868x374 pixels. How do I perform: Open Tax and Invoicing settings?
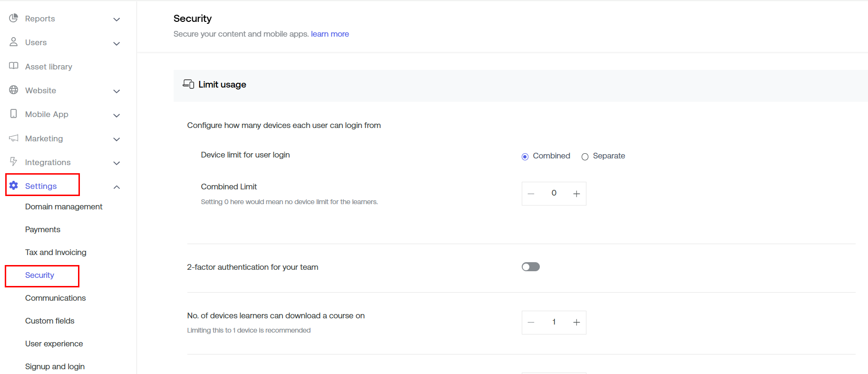click(56, 252)
